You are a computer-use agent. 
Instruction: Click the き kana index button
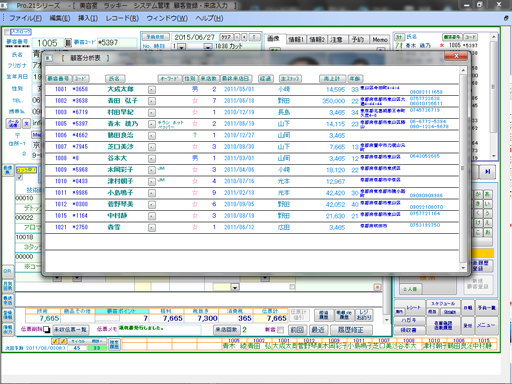[478, 204]
